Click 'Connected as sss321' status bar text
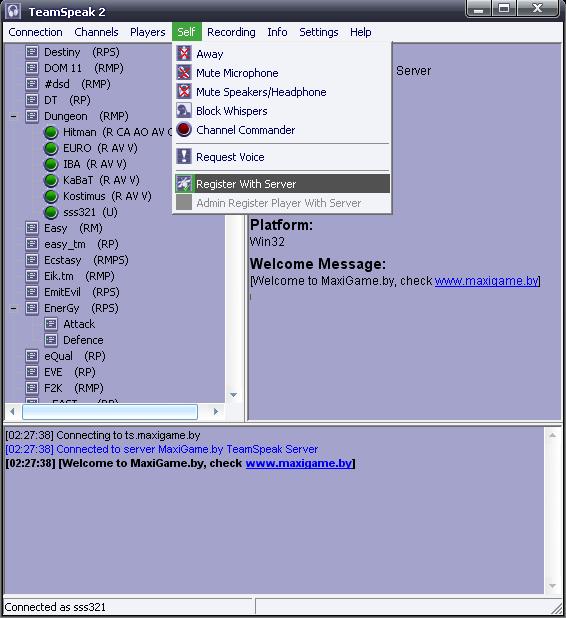Screen dimensions: 566x618 tap(55, 607)
